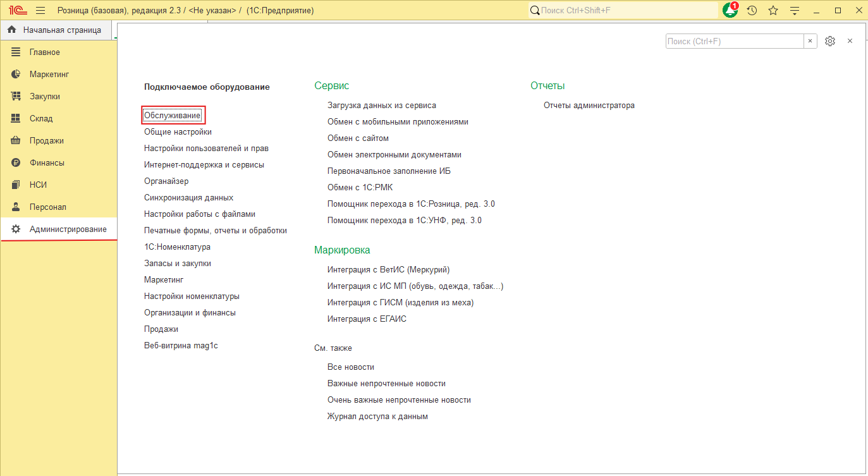Screen dimensions: 868x476
Task: Open Журнал доступа к данным
Action: pyautogui.click(x=377, y=417)
